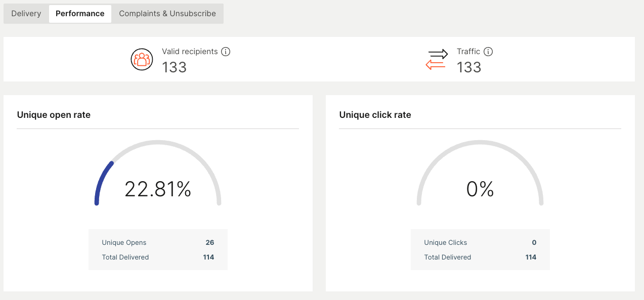Click the Unique open rate heading
The image size is (644, 300).
pos(54,115)
